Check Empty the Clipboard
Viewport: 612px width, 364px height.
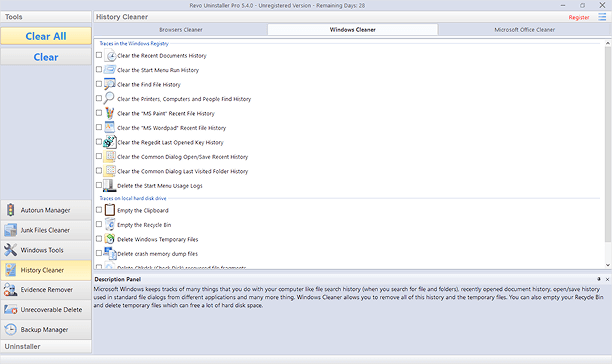tap(99, 210)
